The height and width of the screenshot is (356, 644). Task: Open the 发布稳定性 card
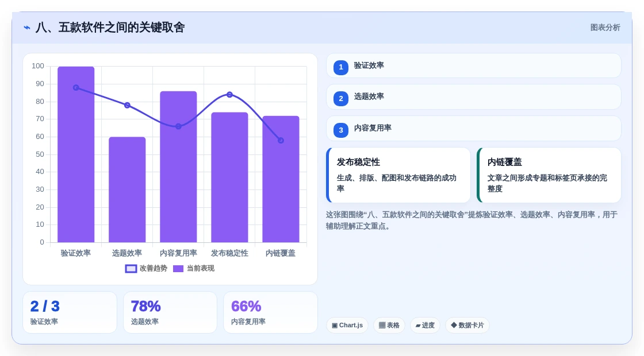[x=398, y=175]
